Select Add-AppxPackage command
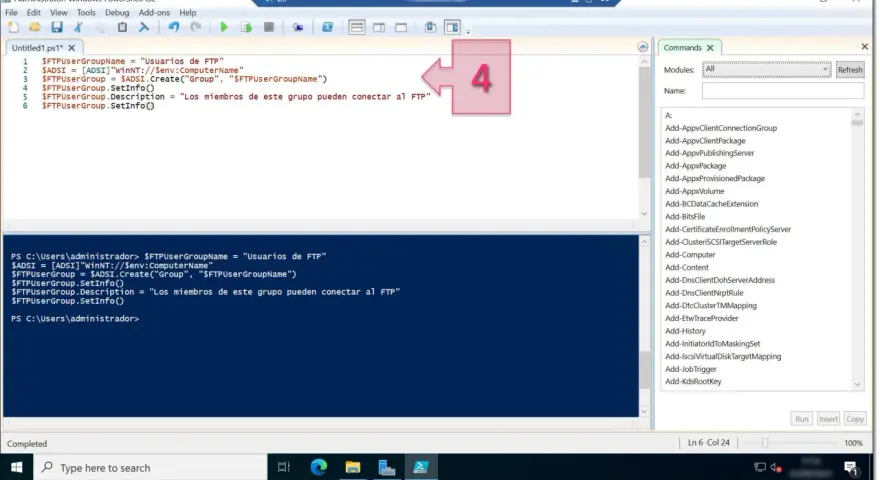Screen dimensions: 880x480 (695, 166)
